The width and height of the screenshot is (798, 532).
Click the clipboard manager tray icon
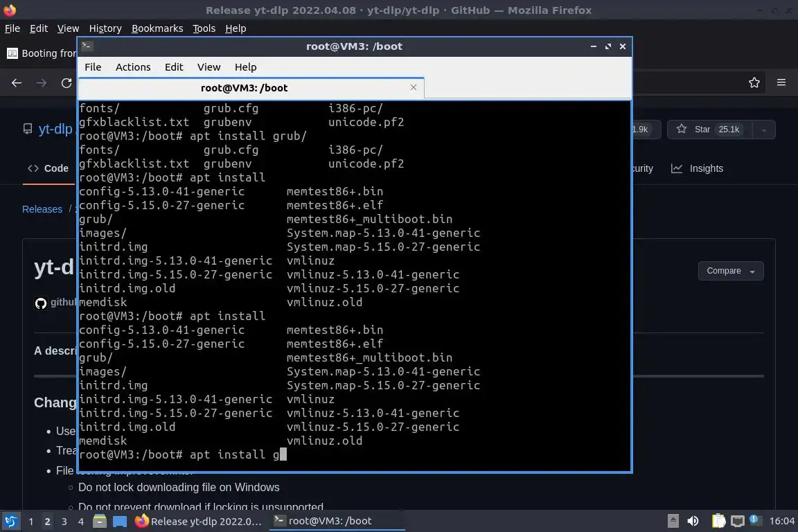718,521
